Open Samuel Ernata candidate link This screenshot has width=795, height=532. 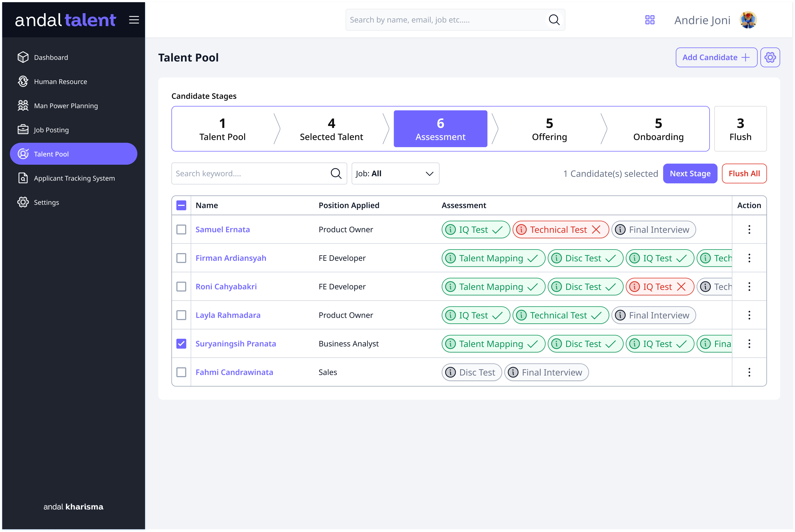(222, 229)
